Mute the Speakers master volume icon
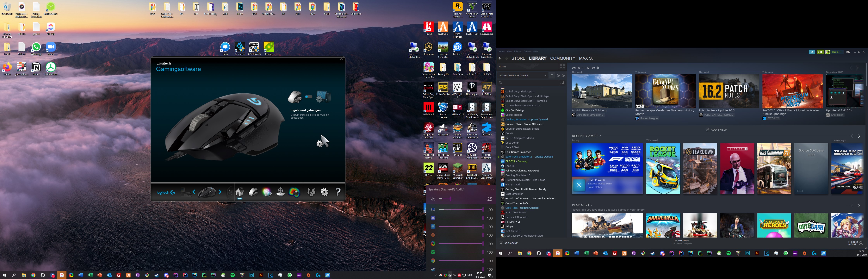 click(433, 199)
